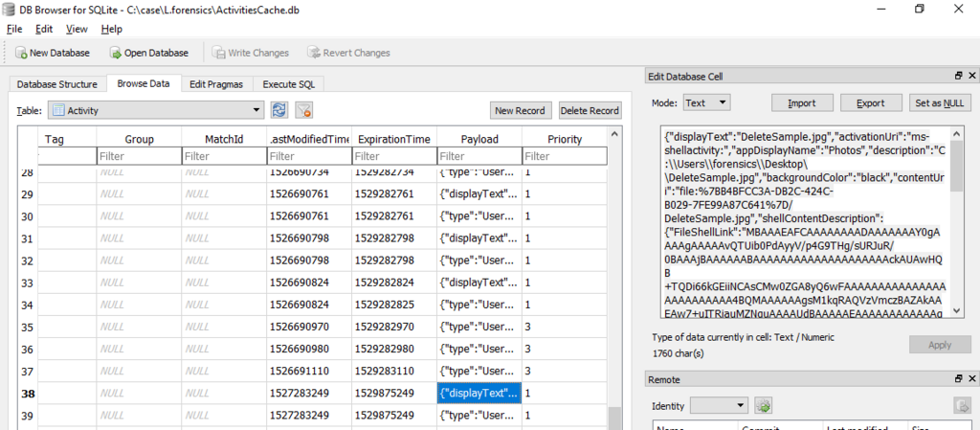The height and width of the screenshot is (430, 980).
Task: Click the disabled Apply button
Action: 940,345
